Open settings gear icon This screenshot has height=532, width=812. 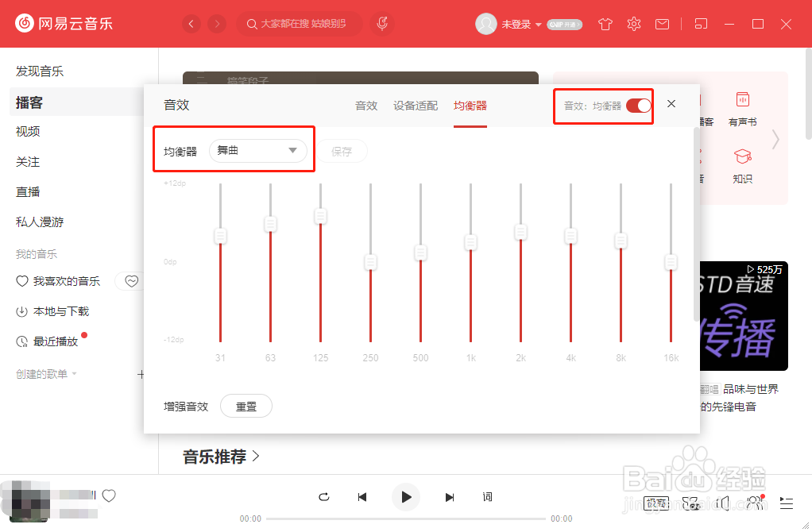(x=634, y=25)
